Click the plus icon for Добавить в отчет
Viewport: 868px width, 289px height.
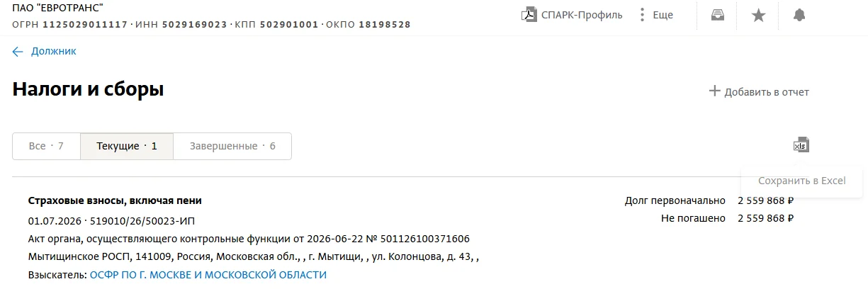[x=715, y=91]
